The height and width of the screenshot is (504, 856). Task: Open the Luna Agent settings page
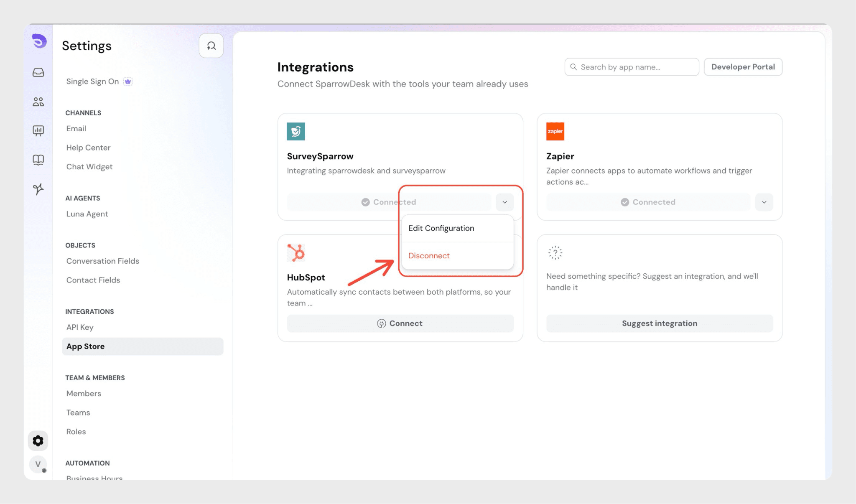pyautogui.click(x=87, y=214)
